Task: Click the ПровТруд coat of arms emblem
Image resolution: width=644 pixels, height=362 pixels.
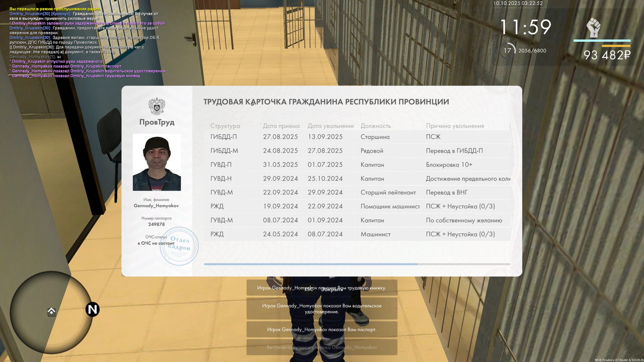Action: coord(156,107)
